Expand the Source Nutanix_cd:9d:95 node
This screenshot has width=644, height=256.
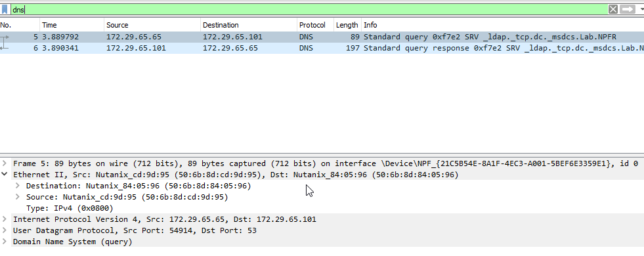pos(17,197)
